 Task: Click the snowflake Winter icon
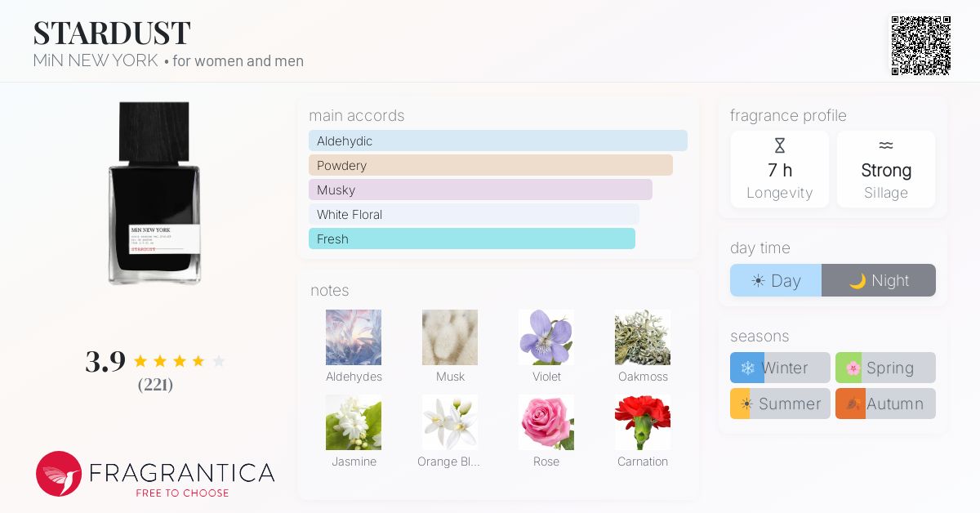(x=747, y=368)
